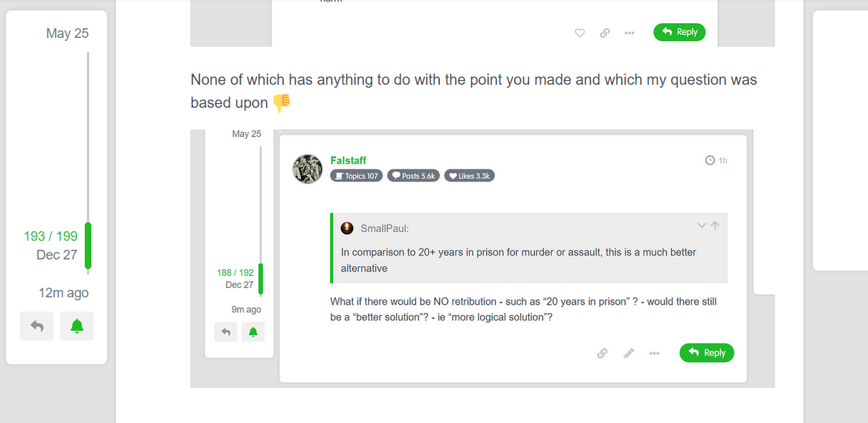Click the pencil edit icon on Falstaff's post
The image size is (868, 423).
click(x=628, y=353)
